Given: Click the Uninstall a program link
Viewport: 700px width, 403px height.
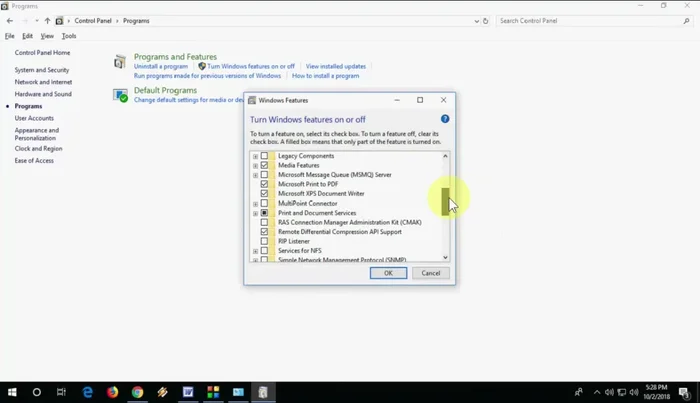Looking at the screenshot, I should pos(161,66).
